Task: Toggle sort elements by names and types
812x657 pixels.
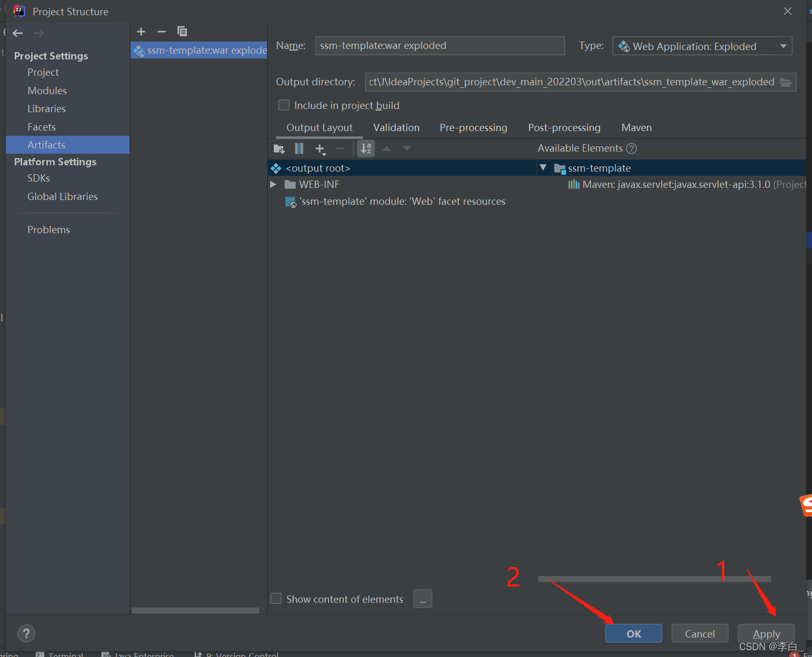Action: [x=366, y=148]
